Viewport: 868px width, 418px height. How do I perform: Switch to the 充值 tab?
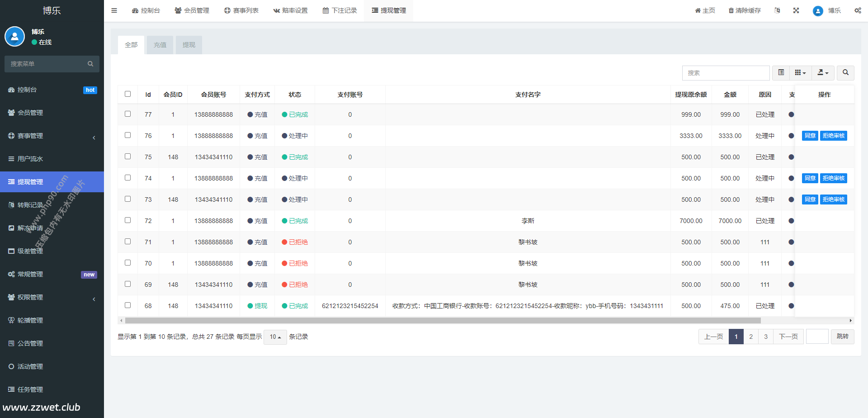160,45
